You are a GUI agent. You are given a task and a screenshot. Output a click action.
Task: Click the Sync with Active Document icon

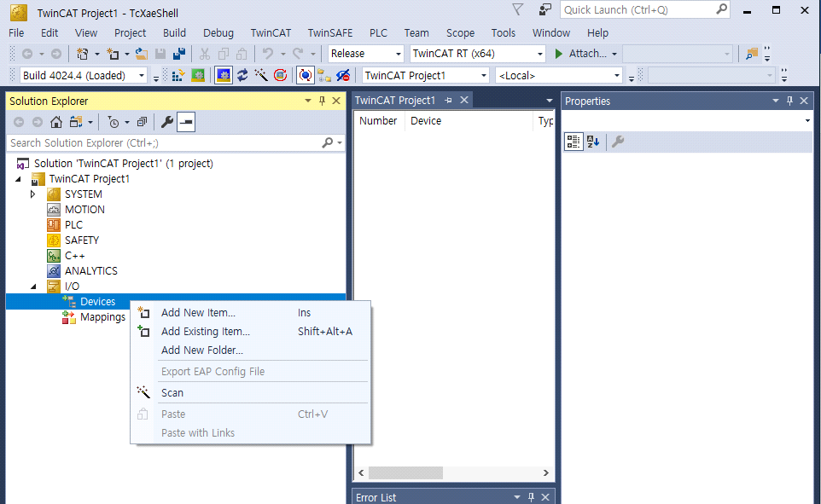tap(76, 123)
